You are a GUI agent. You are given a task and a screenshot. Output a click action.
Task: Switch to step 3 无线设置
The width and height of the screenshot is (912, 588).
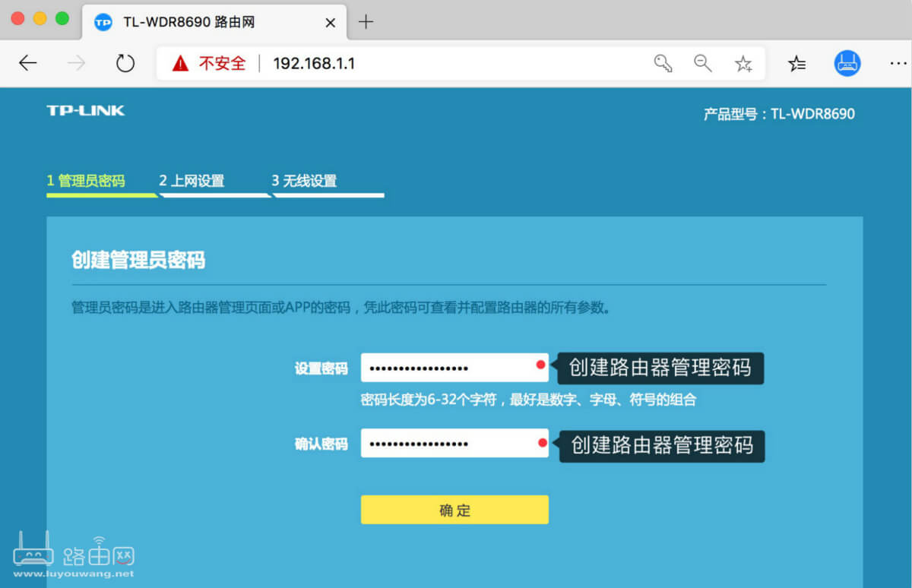coord(307,181)
